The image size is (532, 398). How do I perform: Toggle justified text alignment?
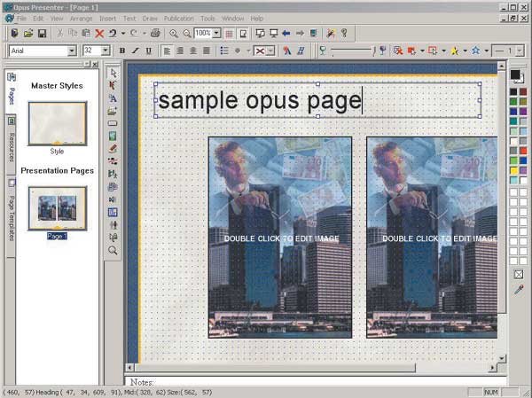207,51
